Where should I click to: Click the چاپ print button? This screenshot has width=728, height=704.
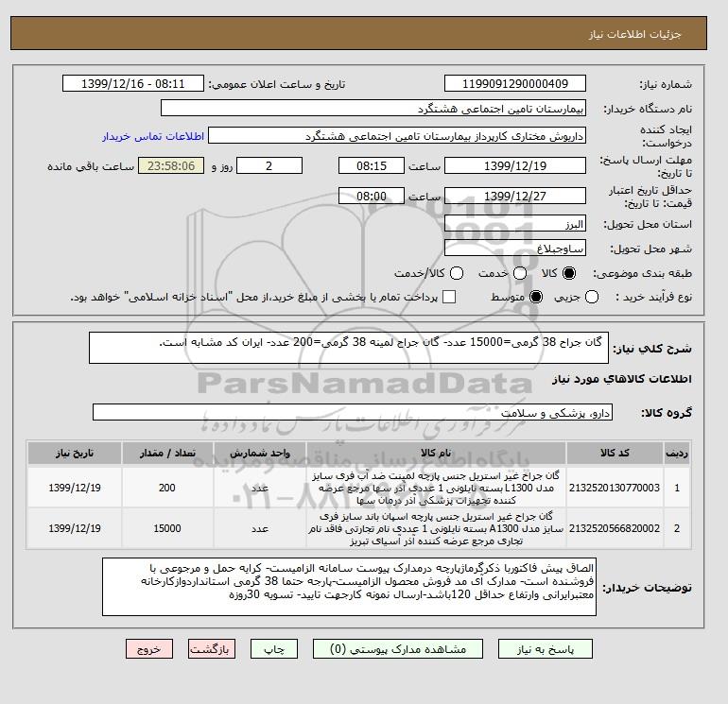274,649
